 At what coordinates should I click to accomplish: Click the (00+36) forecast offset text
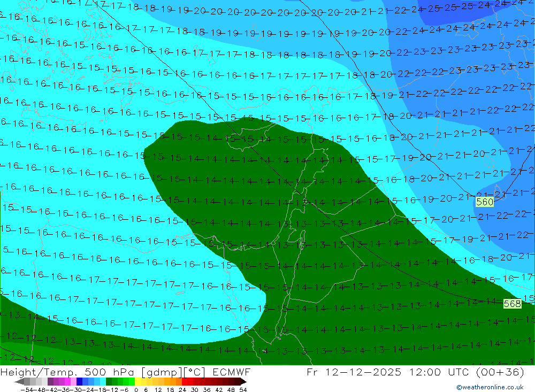tap(500, 372)
